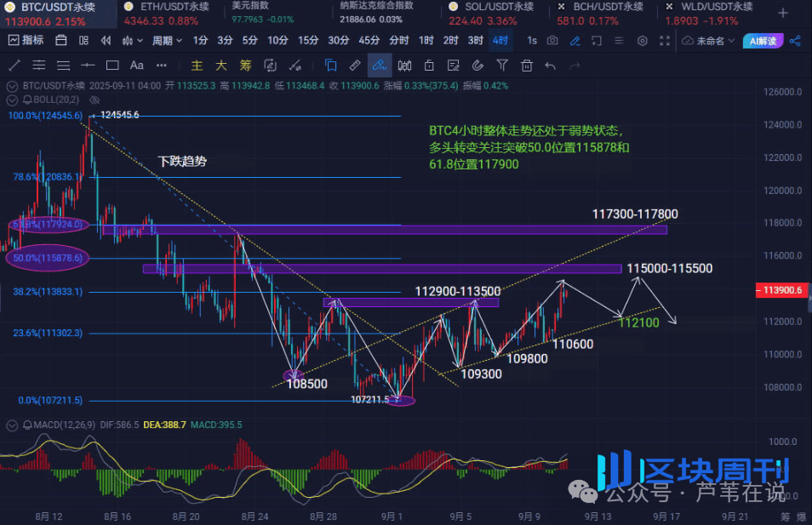Undo the last drawing action
The width and height of the screenshot is (812, 525).
tap(551, 66)
